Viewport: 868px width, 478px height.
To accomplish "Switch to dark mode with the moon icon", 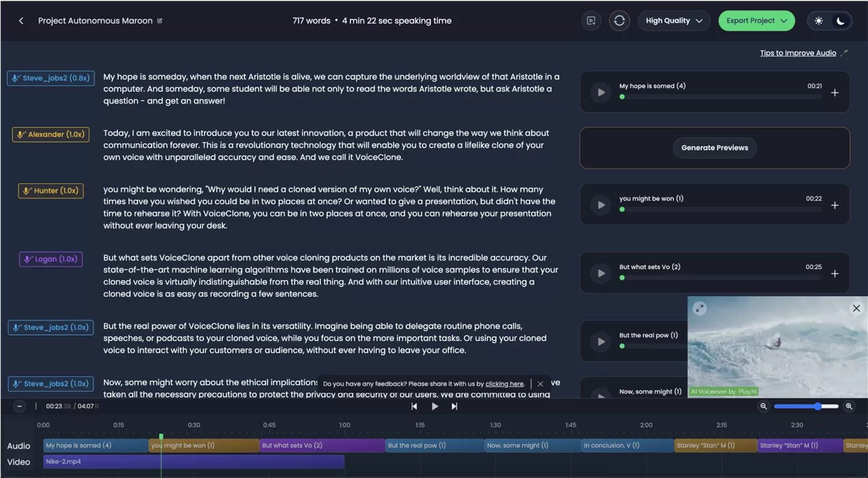I will (840, 21).
